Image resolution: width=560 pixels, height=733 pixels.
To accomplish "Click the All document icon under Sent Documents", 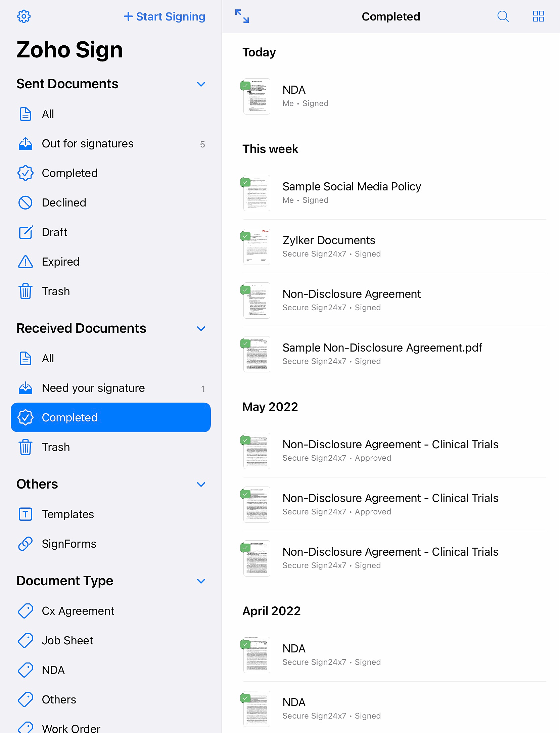I will (x=26, y=114).
